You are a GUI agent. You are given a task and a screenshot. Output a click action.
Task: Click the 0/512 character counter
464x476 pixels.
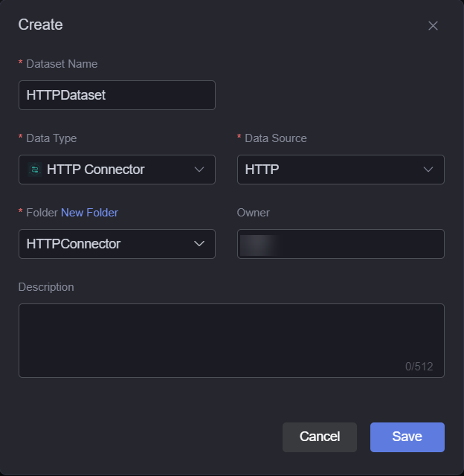(419, 367)
